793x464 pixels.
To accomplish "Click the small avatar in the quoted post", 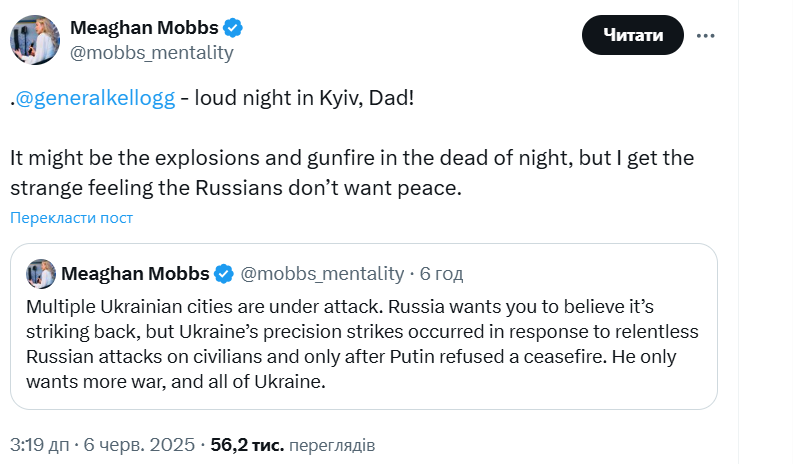I will 41,274.
